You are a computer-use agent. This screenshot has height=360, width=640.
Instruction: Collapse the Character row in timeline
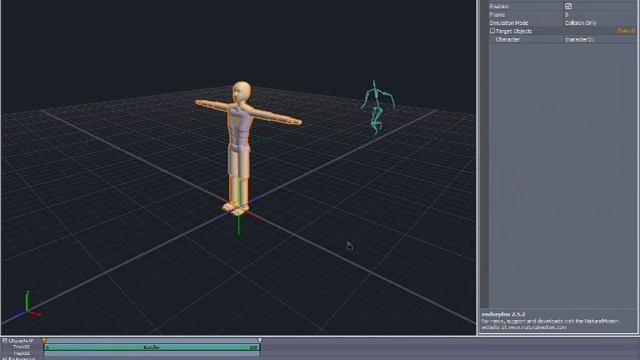[5, 340]
